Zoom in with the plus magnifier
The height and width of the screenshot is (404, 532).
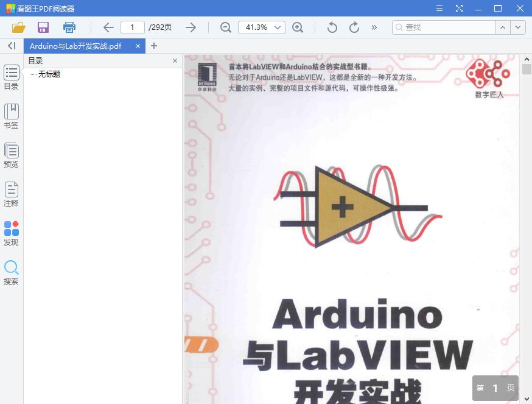298,27
